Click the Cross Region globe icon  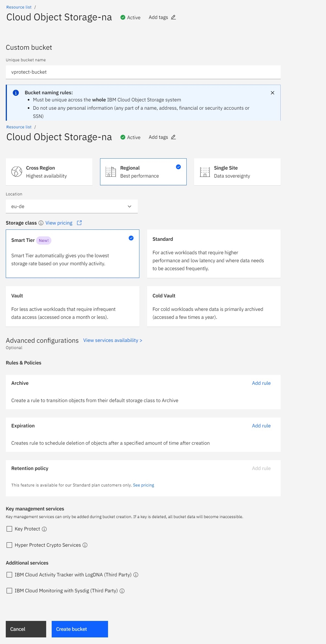click(16, 172)
